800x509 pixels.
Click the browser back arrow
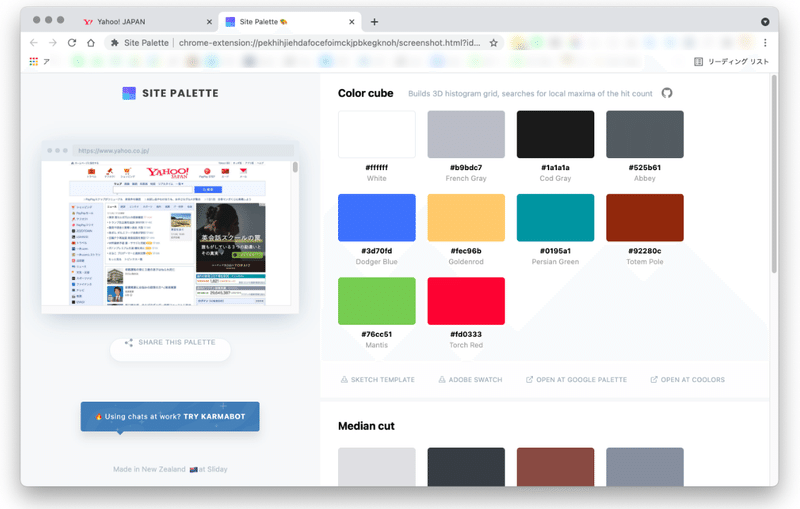(x=34, y=43)
